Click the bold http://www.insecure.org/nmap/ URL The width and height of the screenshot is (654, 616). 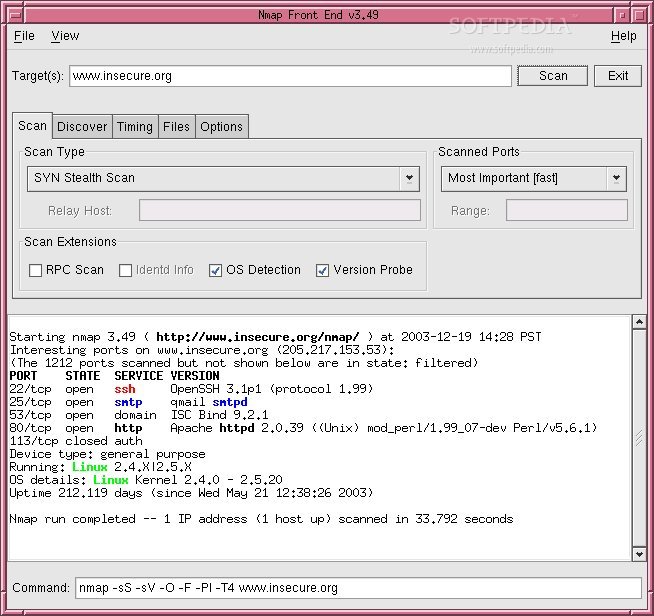pos(257,337)
